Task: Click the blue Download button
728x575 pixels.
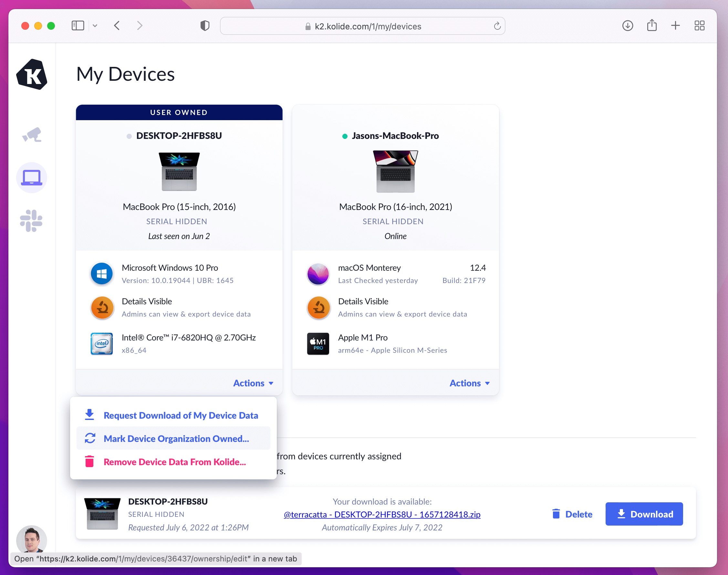Action: (644, 514)
